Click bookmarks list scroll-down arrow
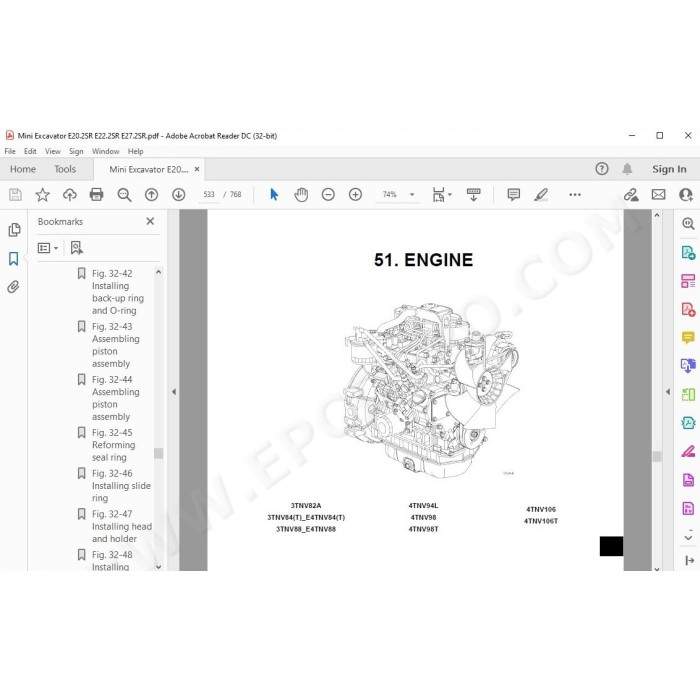Screen dimensions: 700x700 (158, 567)
